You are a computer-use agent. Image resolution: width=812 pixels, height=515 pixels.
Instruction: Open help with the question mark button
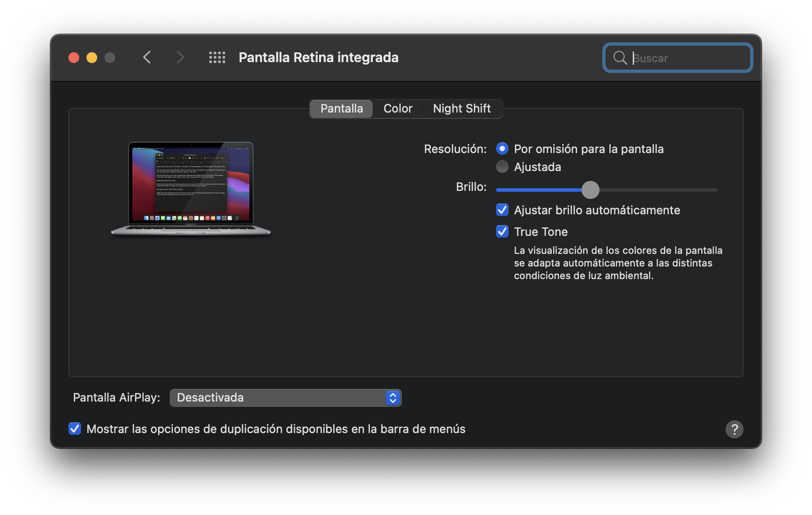pos(734,429)
